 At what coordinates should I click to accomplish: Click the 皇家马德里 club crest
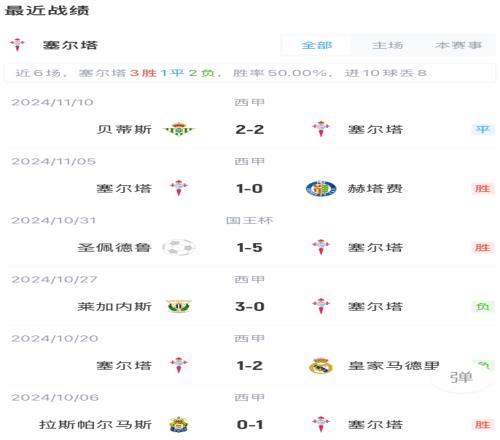[x=321, y=366]
